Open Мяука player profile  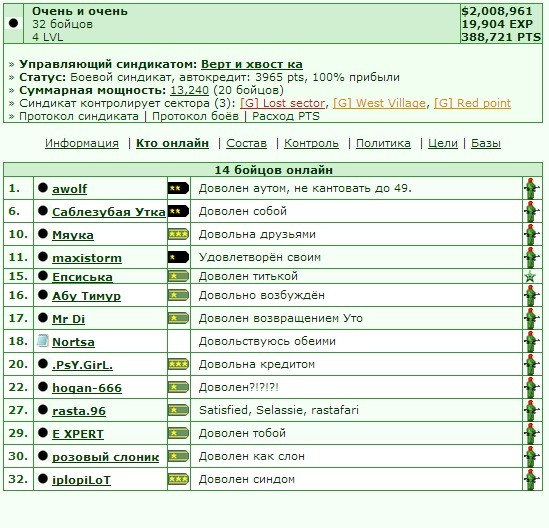73,235
